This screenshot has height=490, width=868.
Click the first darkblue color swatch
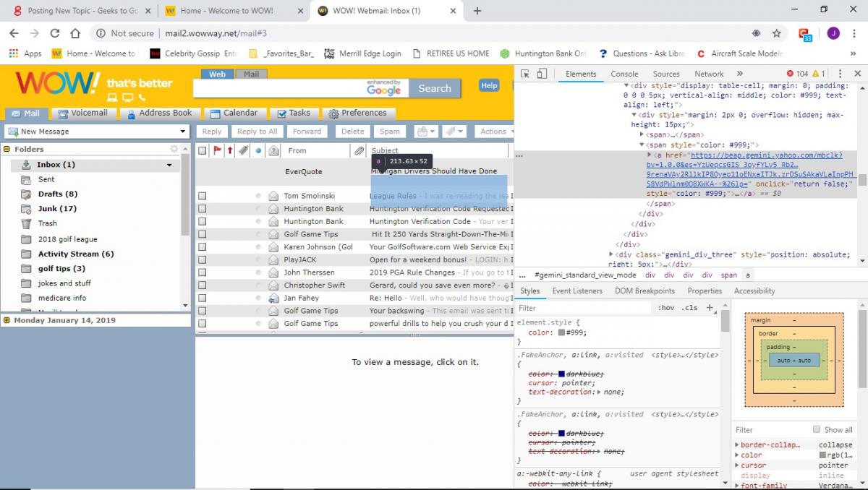[562, 374]
